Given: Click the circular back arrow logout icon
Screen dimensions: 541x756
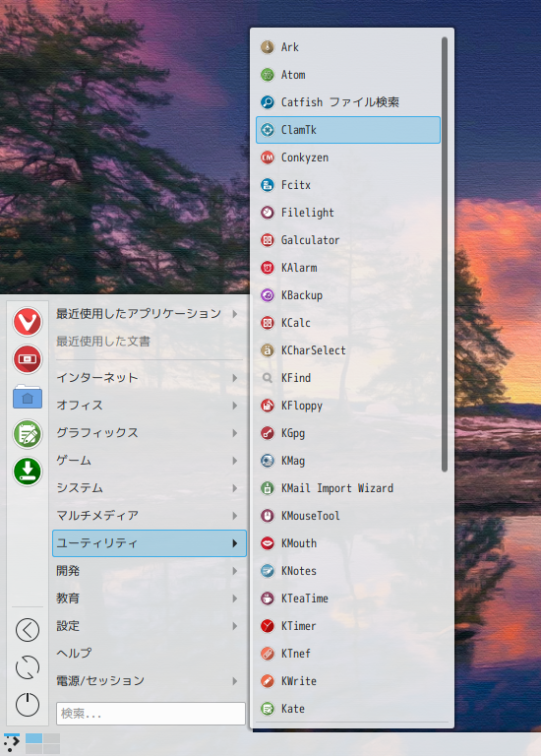Looking at the screenshot, I should tap(28, 630).
